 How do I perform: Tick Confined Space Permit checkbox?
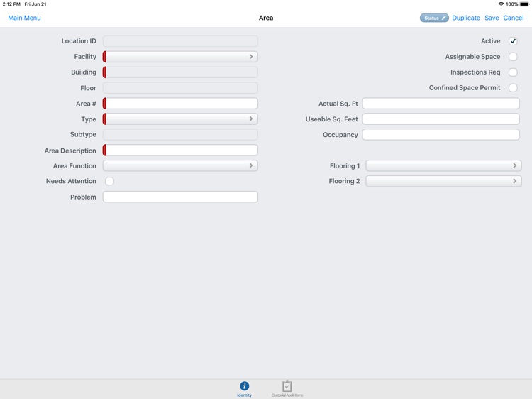513,88
